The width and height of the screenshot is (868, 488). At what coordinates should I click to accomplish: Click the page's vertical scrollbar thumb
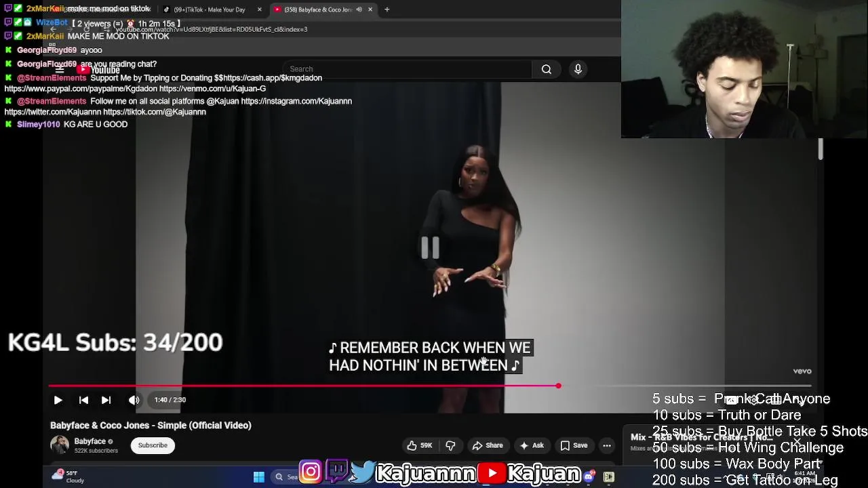click(820, 149)
